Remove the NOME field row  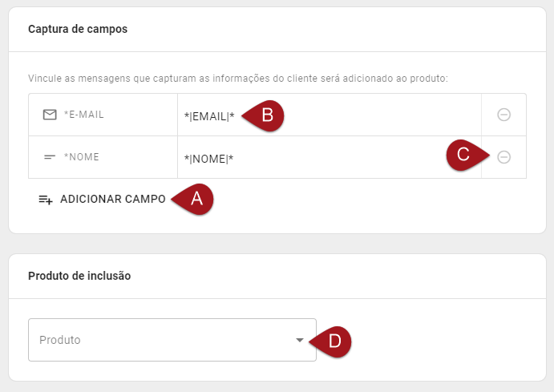point(503,157)
